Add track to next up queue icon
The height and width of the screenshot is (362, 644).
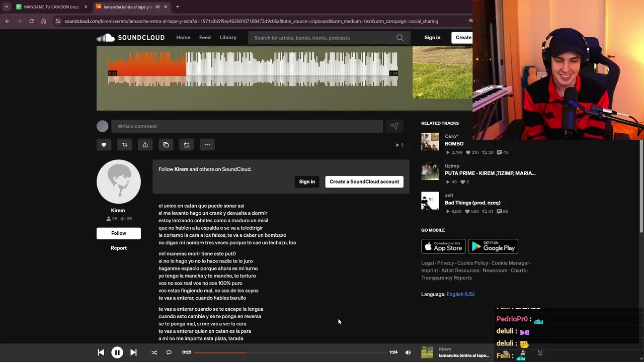pyautogui.click(x=186, y=145)
